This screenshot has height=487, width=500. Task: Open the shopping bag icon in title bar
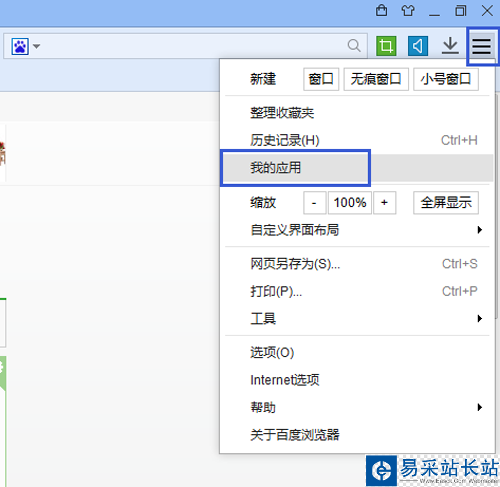point(381,11)
